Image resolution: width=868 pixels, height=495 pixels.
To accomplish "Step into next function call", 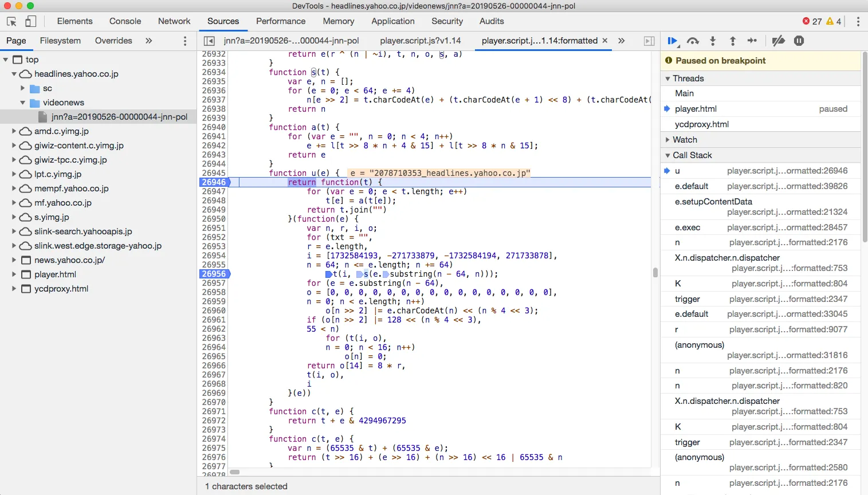I will 713,41.
